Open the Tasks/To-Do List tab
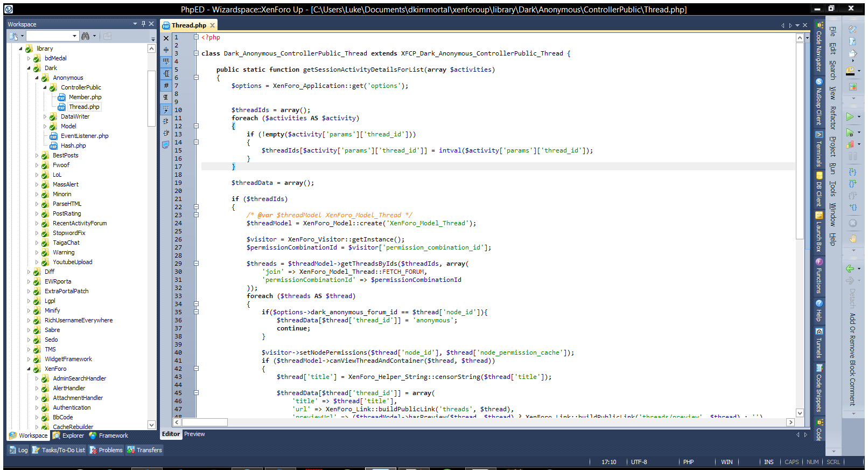This screenshot has height=470, width=868. click(x=58, y=450)
